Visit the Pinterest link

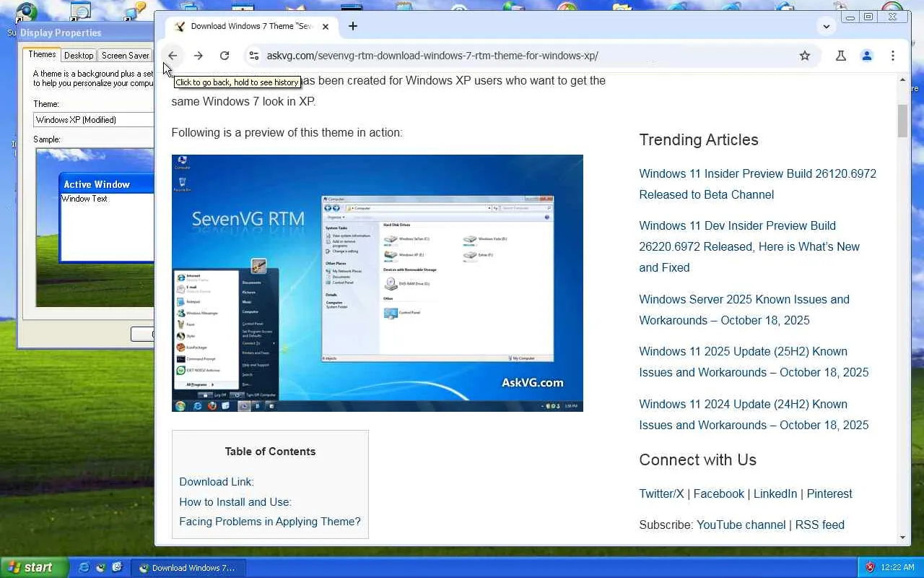(x=829, y=494)
